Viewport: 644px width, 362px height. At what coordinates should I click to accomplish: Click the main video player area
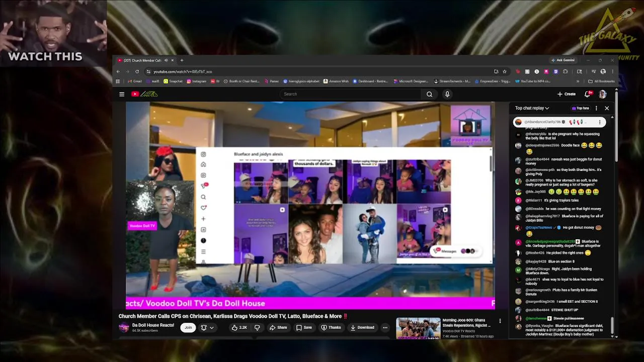[x=310, y=205]
